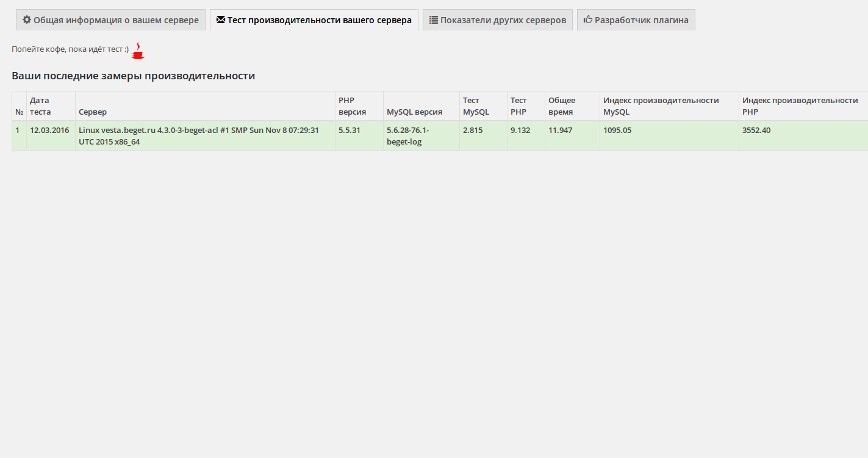Click the red coffee cup icon
This screenshot has width=868, height=458.
(138, 51)
